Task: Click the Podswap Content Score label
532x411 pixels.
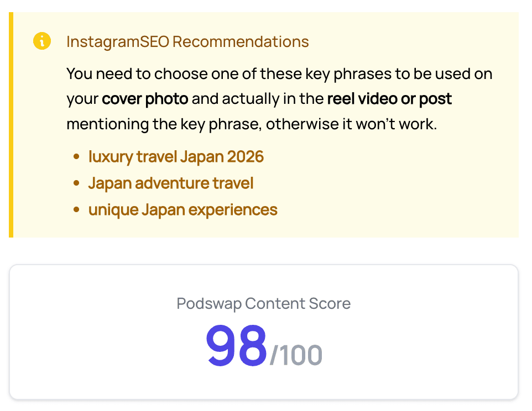Action: click(x=264, y=304)
